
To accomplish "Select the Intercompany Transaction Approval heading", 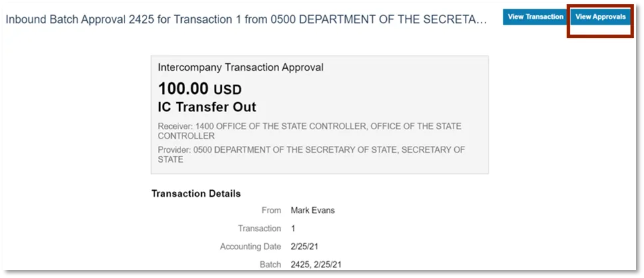I will (x=240, y=67).
